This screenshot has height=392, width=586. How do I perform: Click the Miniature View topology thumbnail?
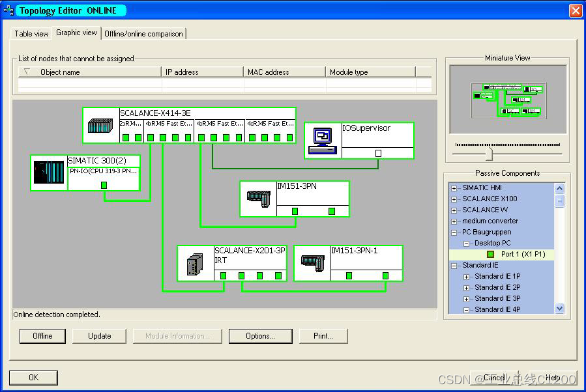(508, 100)
